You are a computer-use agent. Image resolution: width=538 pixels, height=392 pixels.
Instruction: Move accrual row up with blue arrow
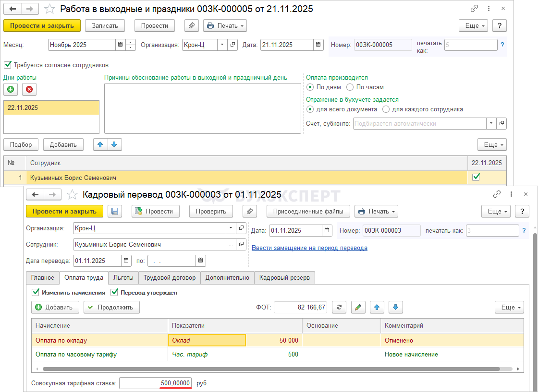pyautogui.click(x=377, y=307)
